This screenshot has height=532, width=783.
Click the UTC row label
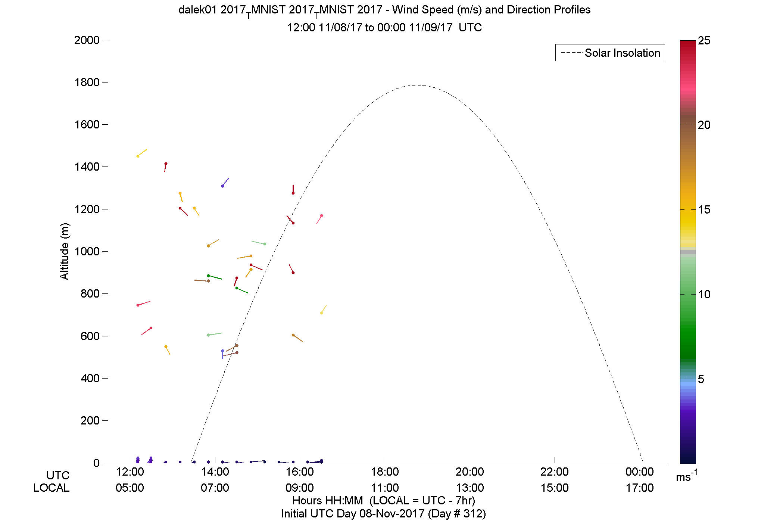click(58, 475)
